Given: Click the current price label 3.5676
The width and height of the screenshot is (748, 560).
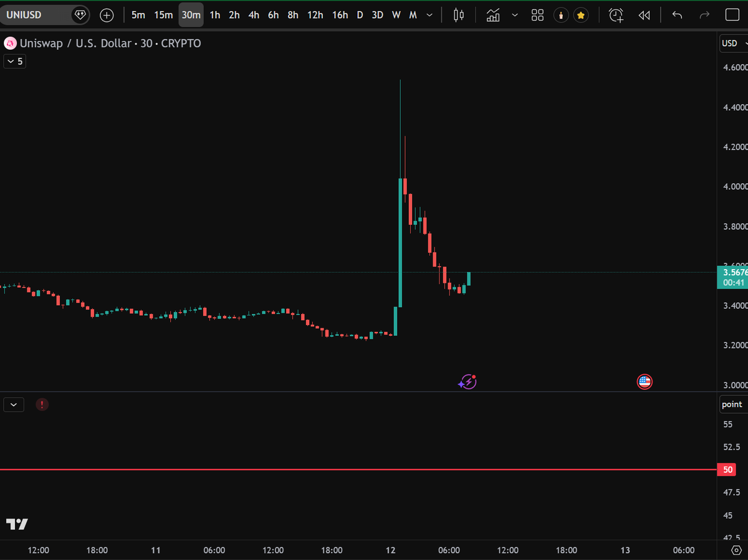Looking at the screenshot, I should [x=732, y=272].
